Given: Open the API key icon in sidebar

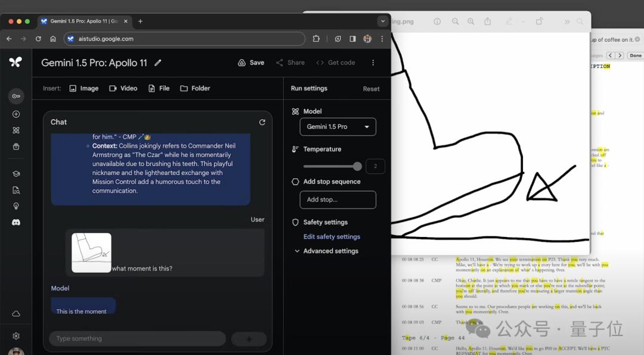Looking at the screenshot, I should point(16,96).
